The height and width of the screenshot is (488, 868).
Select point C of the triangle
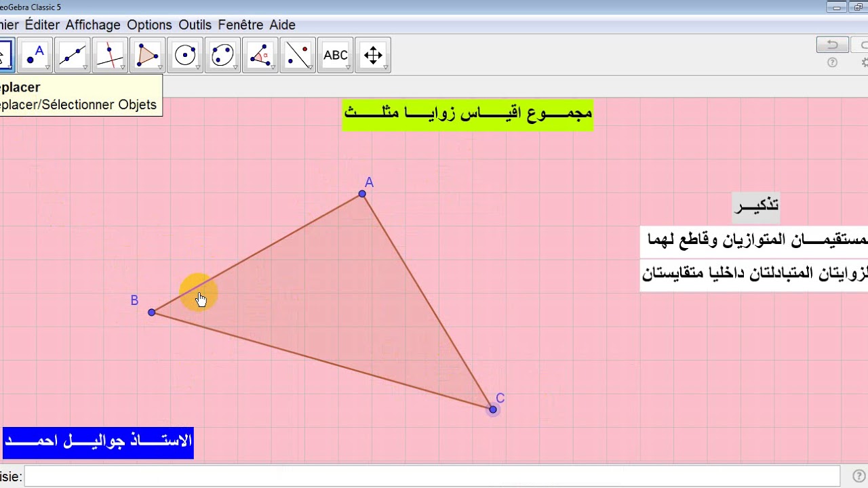point(493,409)
